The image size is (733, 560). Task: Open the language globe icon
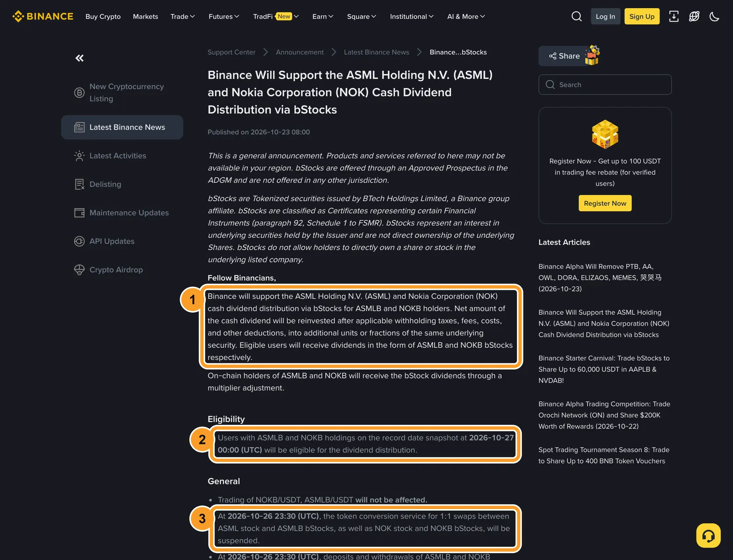[694, 16]
